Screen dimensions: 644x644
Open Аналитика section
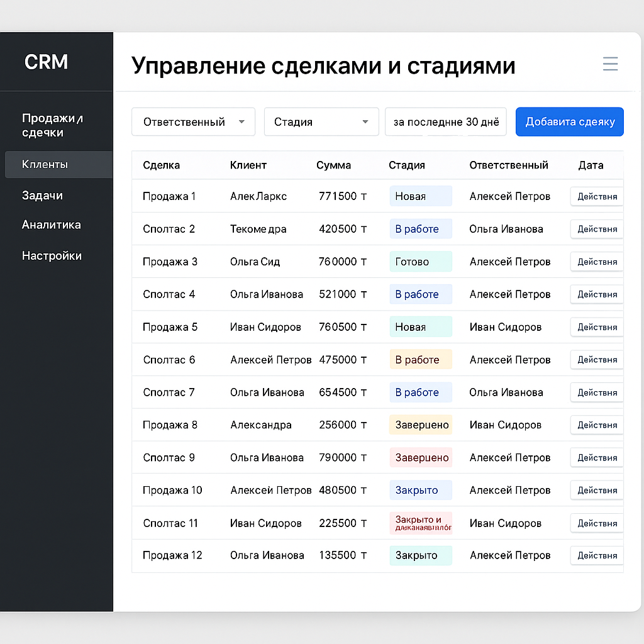pyautogui.click(x=52, y=225)
